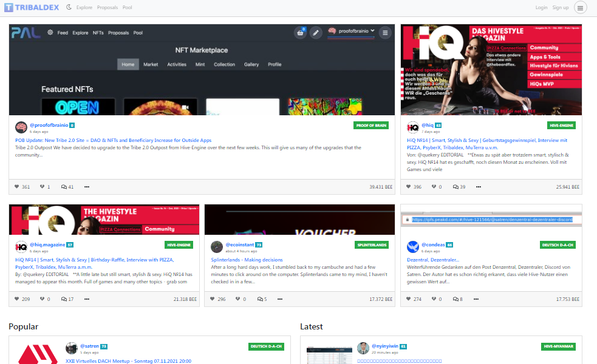Open the VOUCHER thumbnail on Splinterlands post
Screen dimensions: 597x364
point(299,220)
